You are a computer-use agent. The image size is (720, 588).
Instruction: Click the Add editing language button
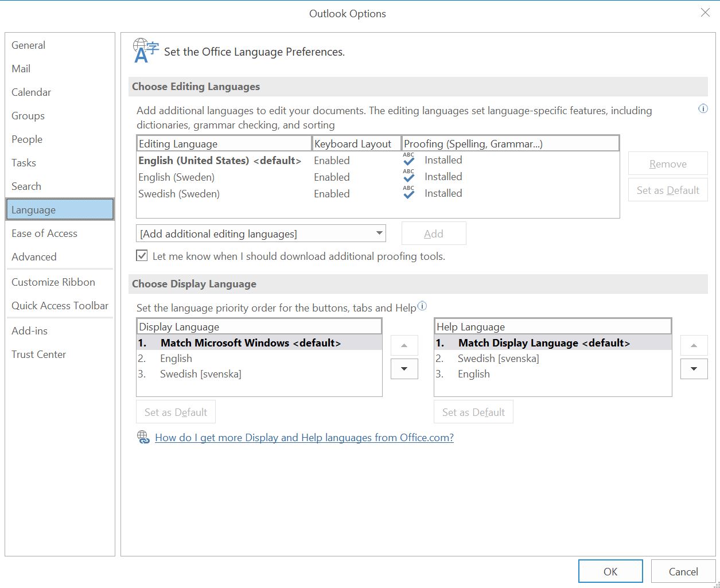point(434,233)
